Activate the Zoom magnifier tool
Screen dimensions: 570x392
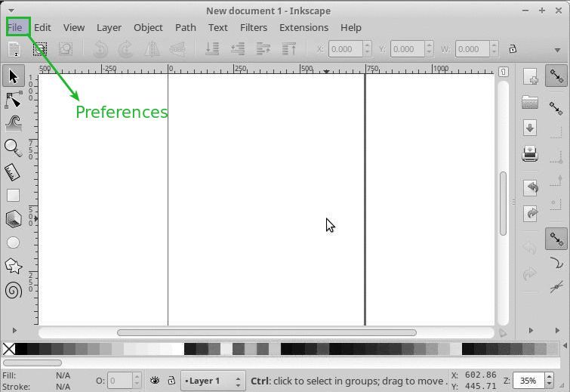(x=14, y=147)
